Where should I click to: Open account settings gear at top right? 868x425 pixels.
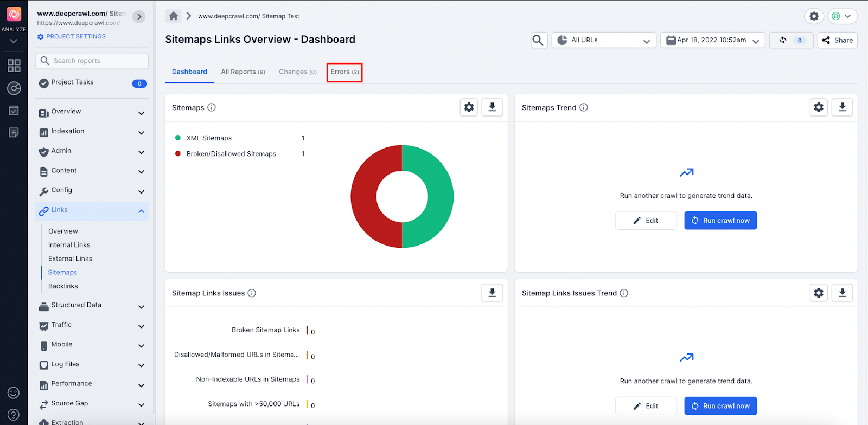tap(814, 16)
